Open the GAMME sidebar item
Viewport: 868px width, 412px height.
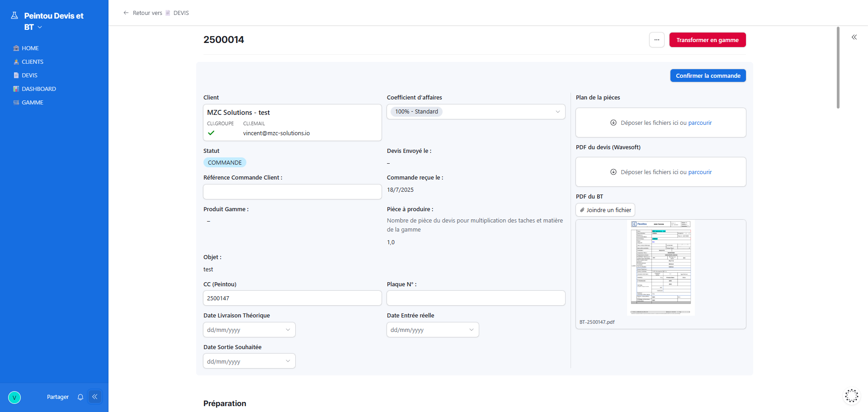tap(33, 103)
